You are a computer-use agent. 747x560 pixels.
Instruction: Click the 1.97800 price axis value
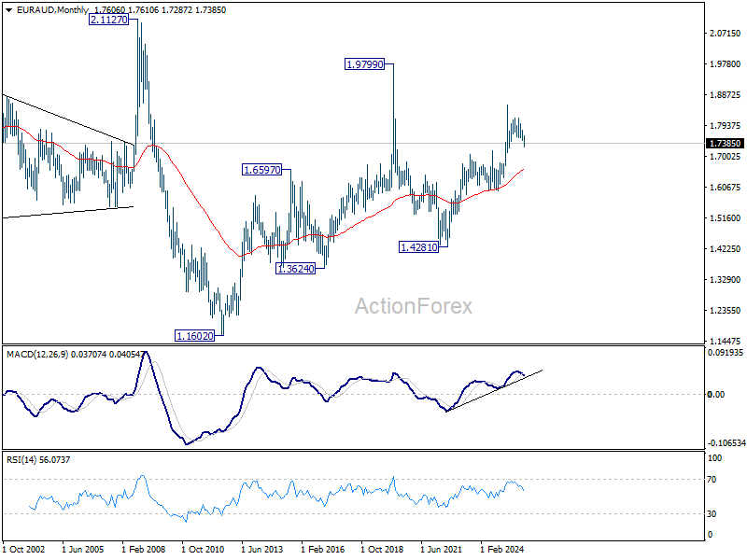[x=726, y=64]
